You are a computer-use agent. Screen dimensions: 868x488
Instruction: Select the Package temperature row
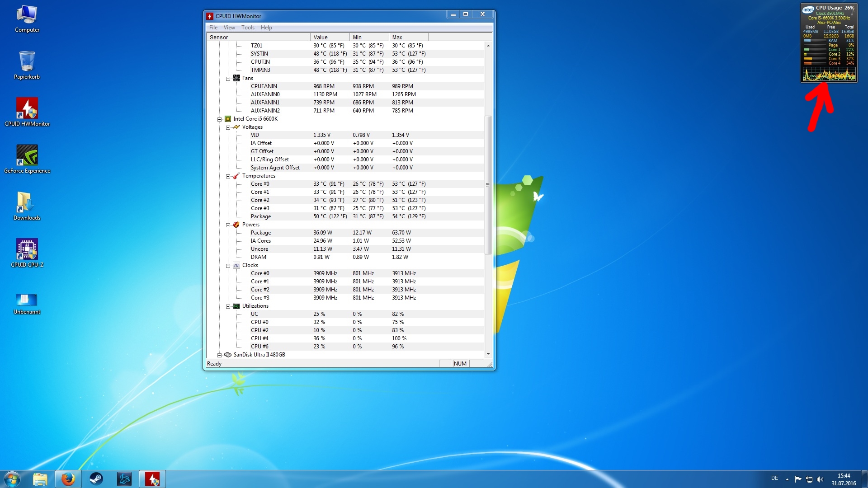261,216
